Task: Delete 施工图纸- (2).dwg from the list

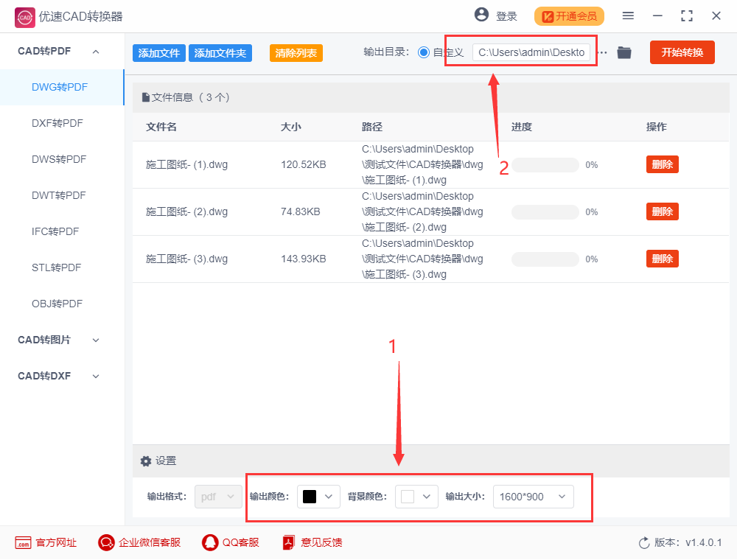Action: [662, 211]
